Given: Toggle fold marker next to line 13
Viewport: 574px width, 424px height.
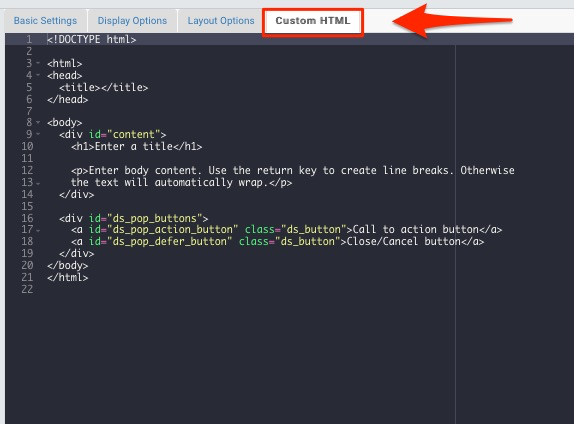Looking at the screenshot, I should pyautogui.click(x=38, y=183).
